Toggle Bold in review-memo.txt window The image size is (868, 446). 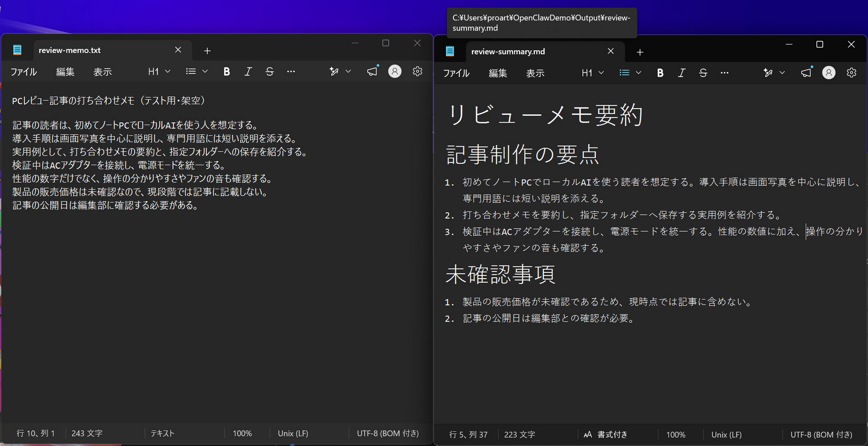226,71
